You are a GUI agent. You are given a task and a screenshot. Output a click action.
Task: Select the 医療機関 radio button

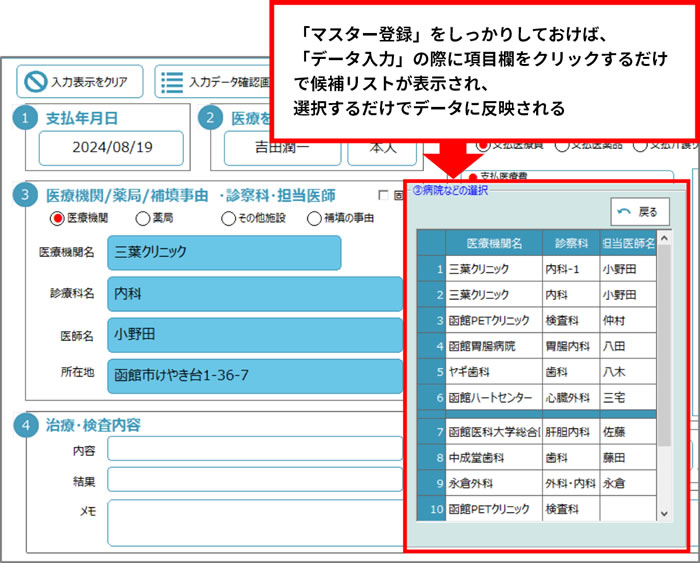pos(57,218)
